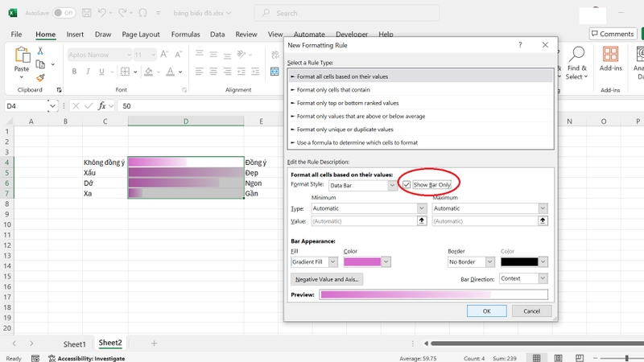
Task: Select cell containing 'Không đồng ý'
Action: coord(105,162)
